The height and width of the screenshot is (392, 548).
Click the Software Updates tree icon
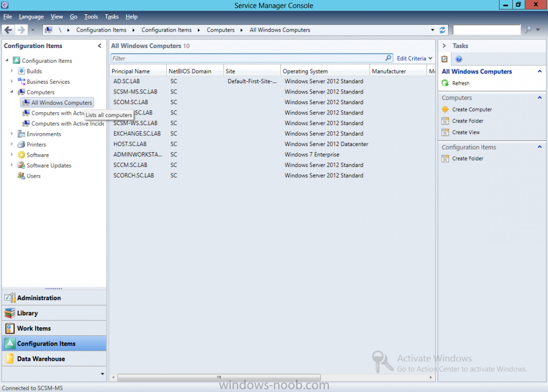point(21,165)
